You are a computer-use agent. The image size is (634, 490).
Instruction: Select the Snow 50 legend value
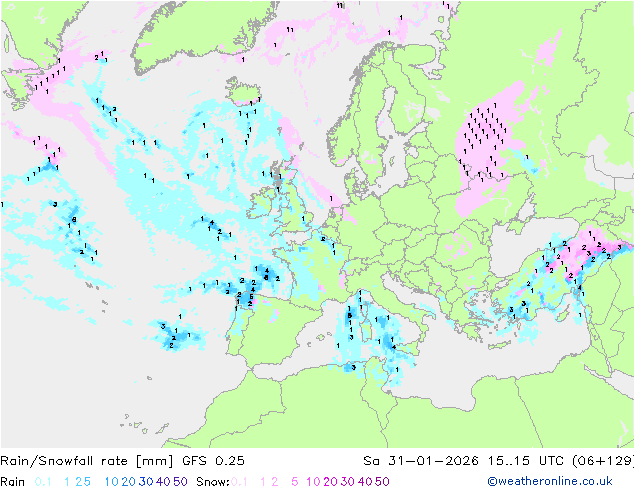tap(382, 482)
